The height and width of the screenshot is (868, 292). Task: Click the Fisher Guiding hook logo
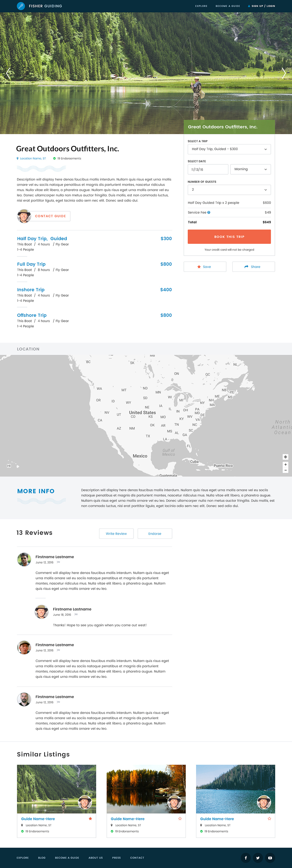[x=21, y=6]
